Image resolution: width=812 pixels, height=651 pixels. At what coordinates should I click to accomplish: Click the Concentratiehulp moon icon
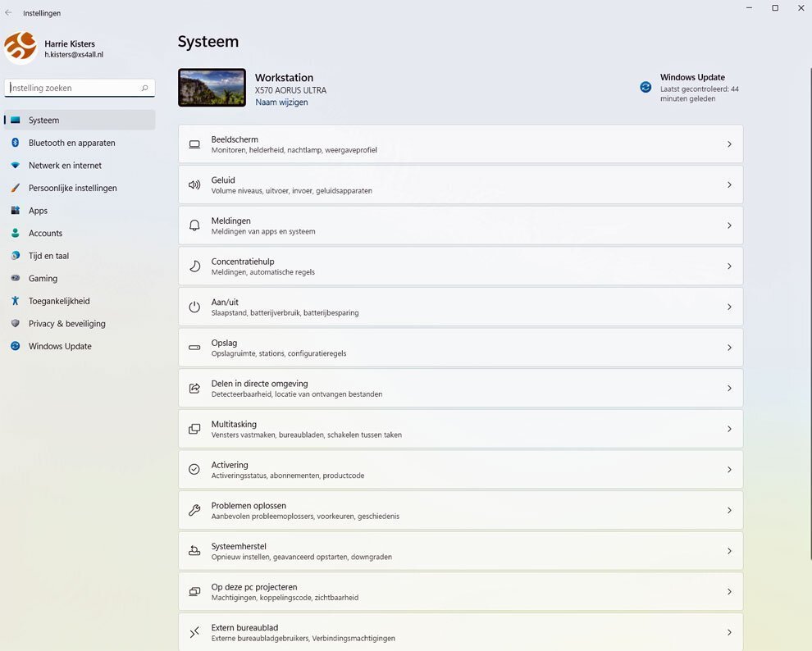point(194,266)
